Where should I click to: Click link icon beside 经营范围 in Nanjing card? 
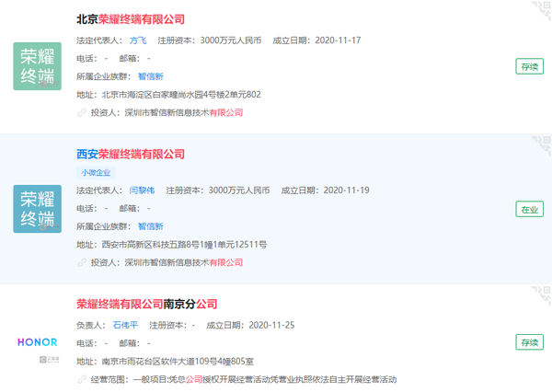(x=82, y=379)
